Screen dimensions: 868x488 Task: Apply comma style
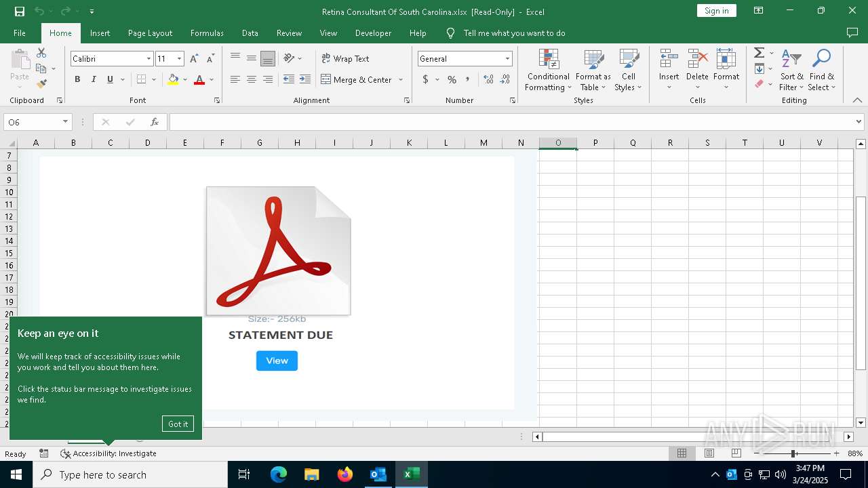coord(468,79)
